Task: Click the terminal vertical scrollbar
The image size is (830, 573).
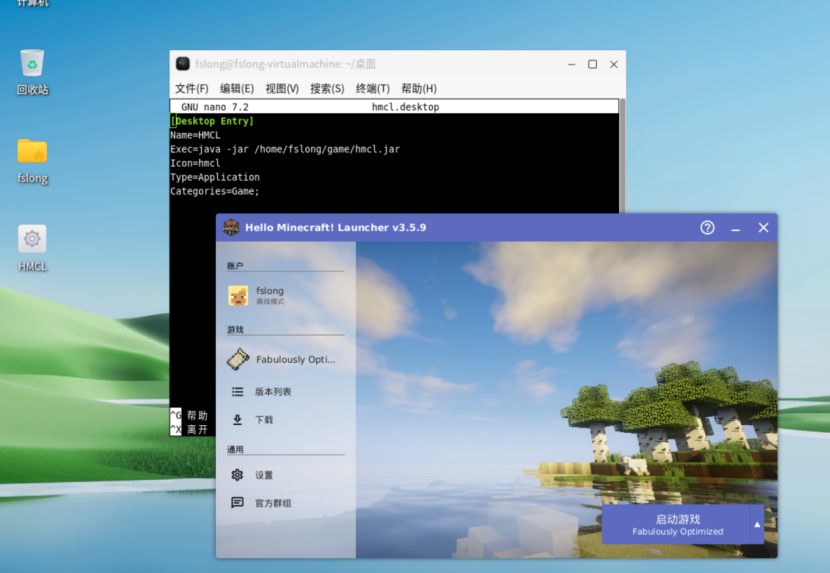Action: point(622,156)
